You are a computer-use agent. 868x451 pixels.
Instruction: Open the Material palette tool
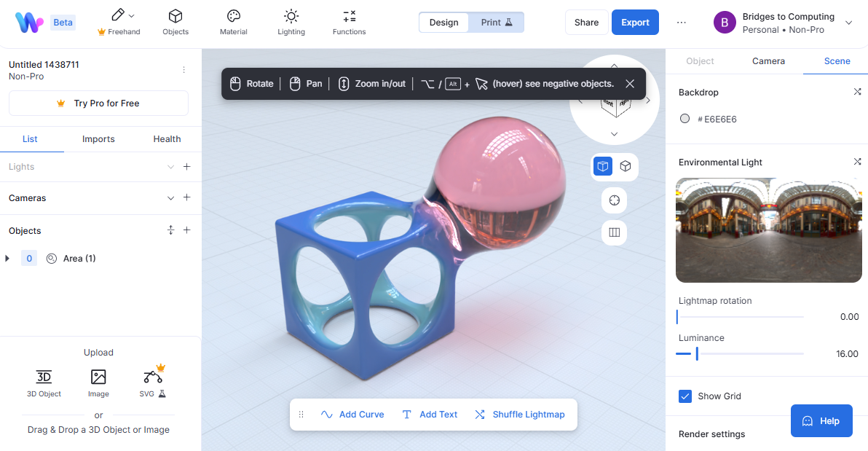233,22
